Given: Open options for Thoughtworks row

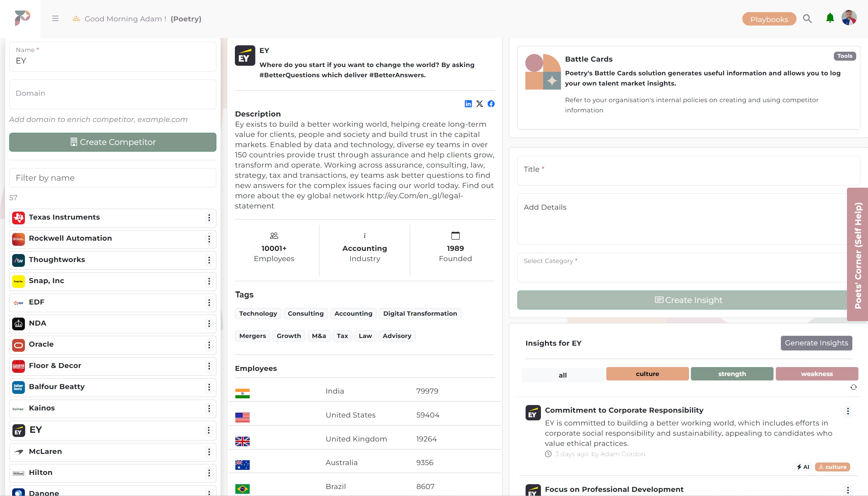Looking at the screenshot, I should point(209,260).
